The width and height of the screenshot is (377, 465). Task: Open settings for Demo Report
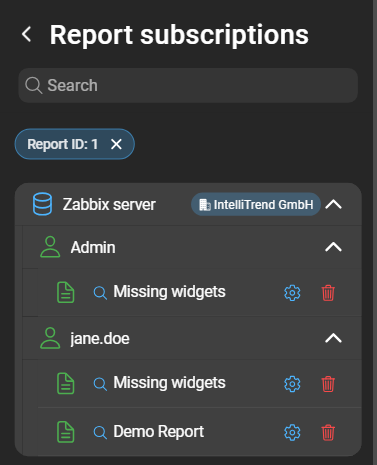(x=292, y=433)
